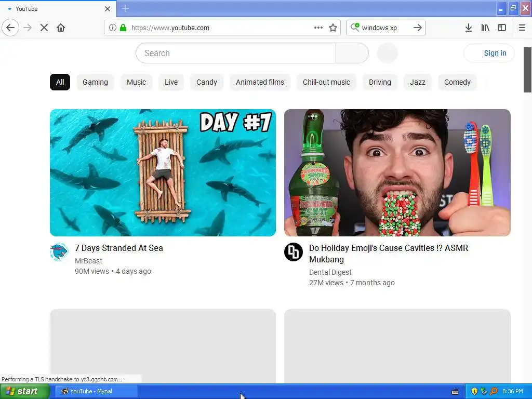This screenshot has height=399, width=532.
Task: Click the YouTube Search input field
Action: [236, 53]
